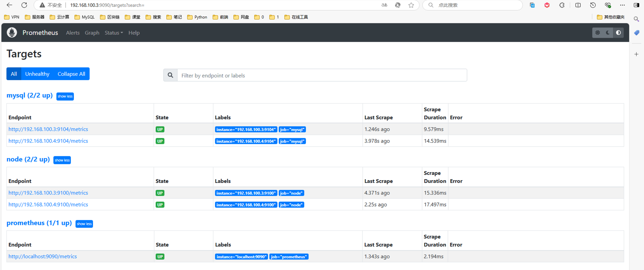The width and height of the screenshot is (644, 270).
Task: Open http://192.168.100.3:9100/metrics endpoint
Action: 48,193
